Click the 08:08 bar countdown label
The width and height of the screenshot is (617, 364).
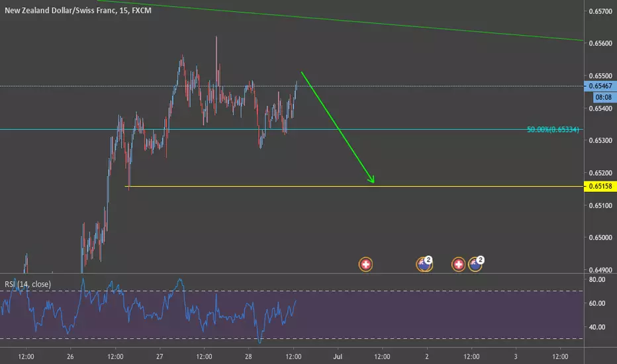coord(604,97)
